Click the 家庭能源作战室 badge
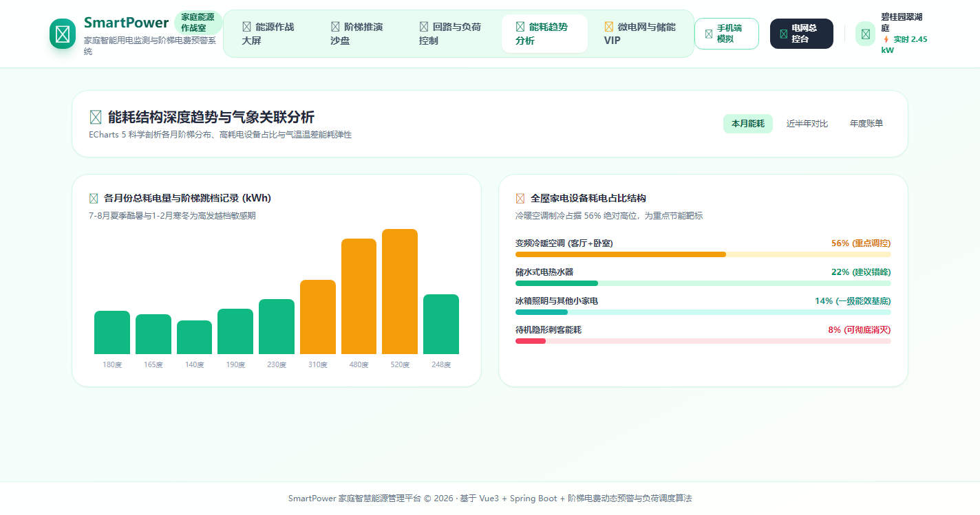 click(198, 23)
